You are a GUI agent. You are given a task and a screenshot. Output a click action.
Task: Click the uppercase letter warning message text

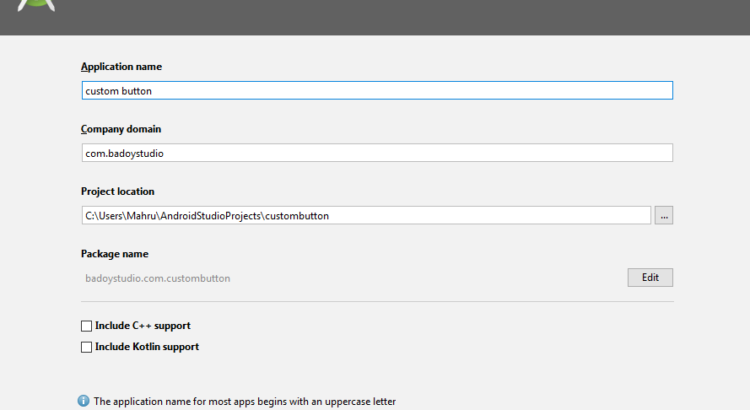tap(244, 401)
